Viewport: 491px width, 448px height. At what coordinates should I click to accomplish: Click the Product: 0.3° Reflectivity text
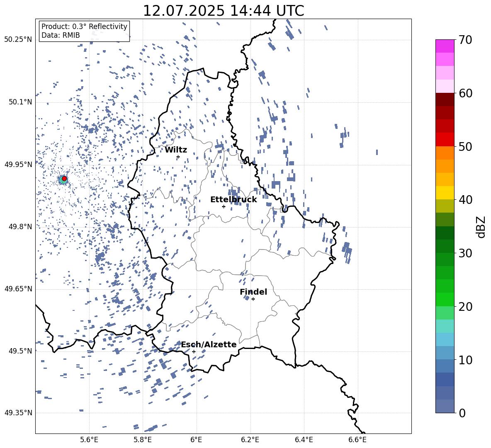coord(84,26)
